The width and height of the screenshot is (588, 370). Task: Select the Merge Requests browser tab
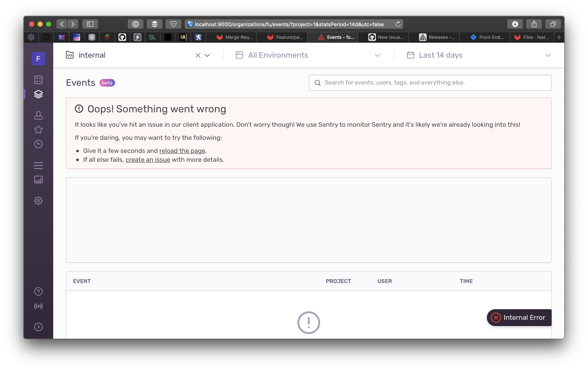(x=234, y=37)
